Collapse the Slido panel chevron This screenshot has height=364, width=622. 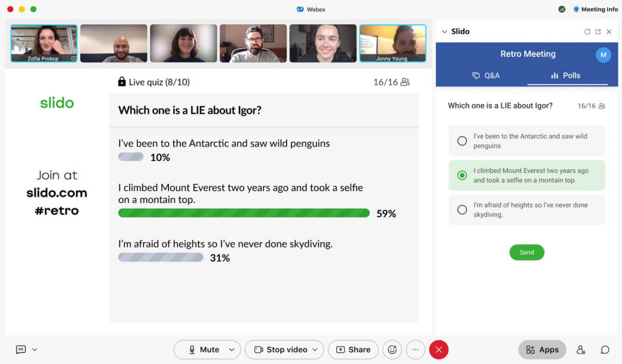444,32
